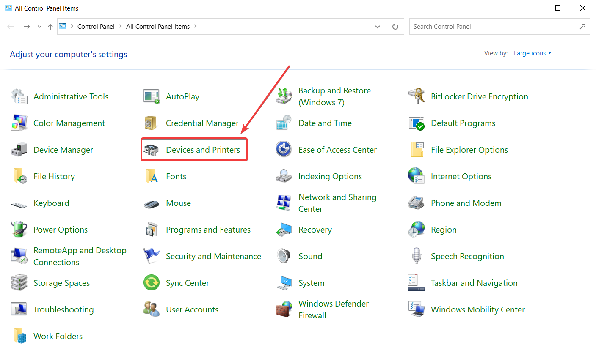
Task: Open the Work Folders icon
Action: coord(19,336)
